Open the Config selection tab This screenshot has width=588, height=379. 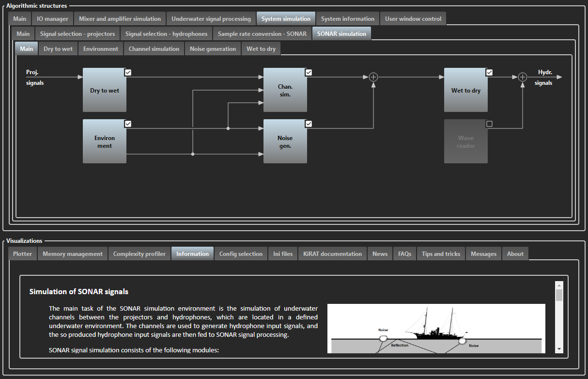coord(241,254)
